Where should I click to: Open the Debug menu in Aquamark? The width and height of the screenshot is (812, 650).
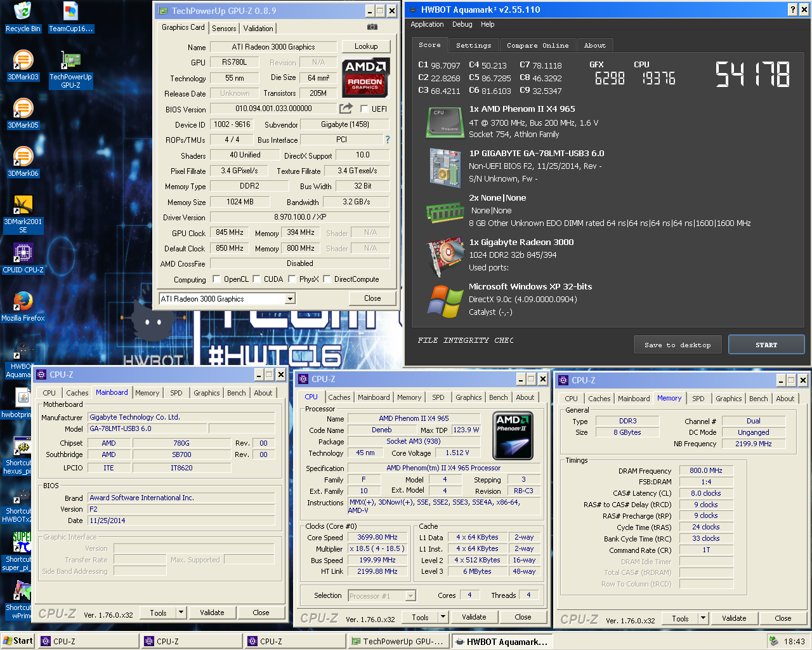(x=462, y=24)
